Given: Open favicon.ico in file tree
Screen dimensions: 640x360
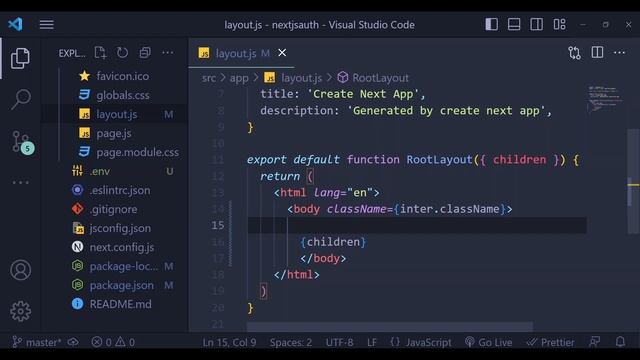Looking at the screenshot, I should 122,76.
